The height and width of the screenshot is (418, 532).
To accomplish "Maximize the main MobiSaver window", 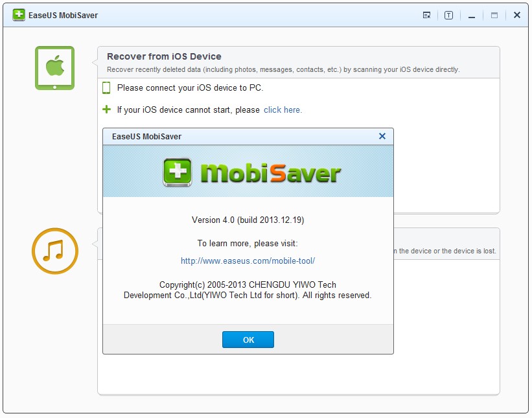I will 494,16.
